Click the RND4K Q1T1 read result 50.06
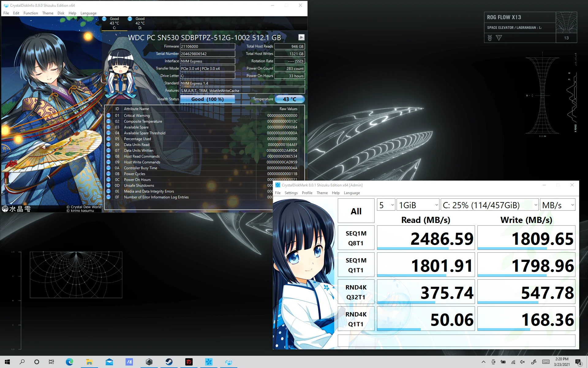This screenshot has height=368, width=588. coord(426,319)
